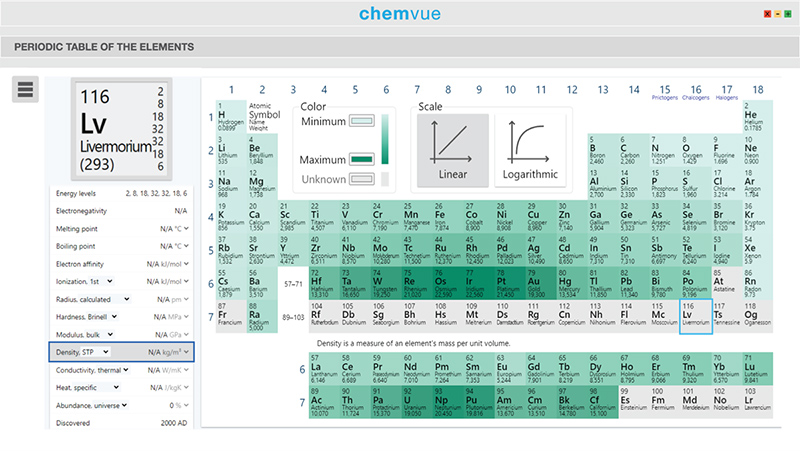This screenshot has width=800, height=451.
Task: Select the Radium element cell
Action: click(x=262, y=317)
